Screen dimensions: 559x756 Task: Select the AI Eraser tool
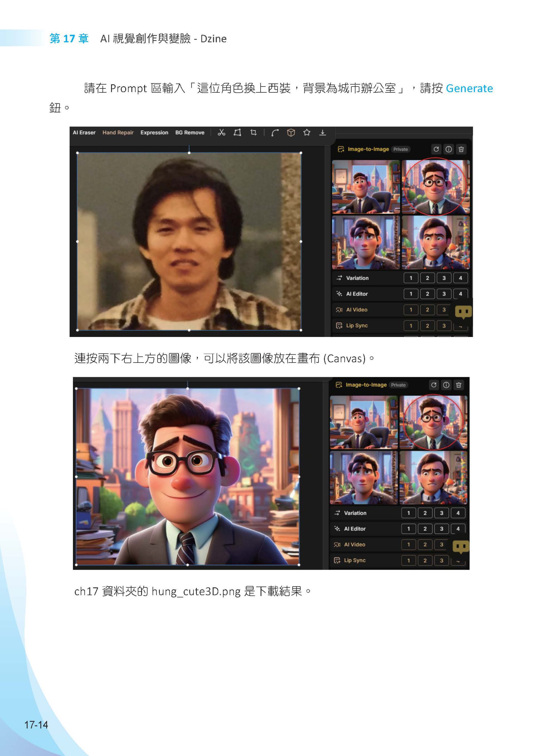click(84, 133)
